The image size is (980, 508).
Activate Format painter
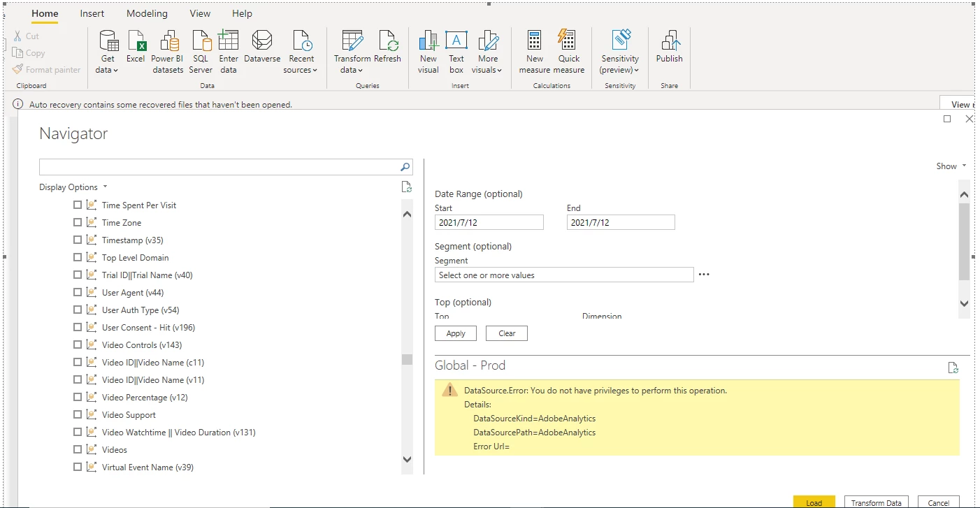(47, 70)
